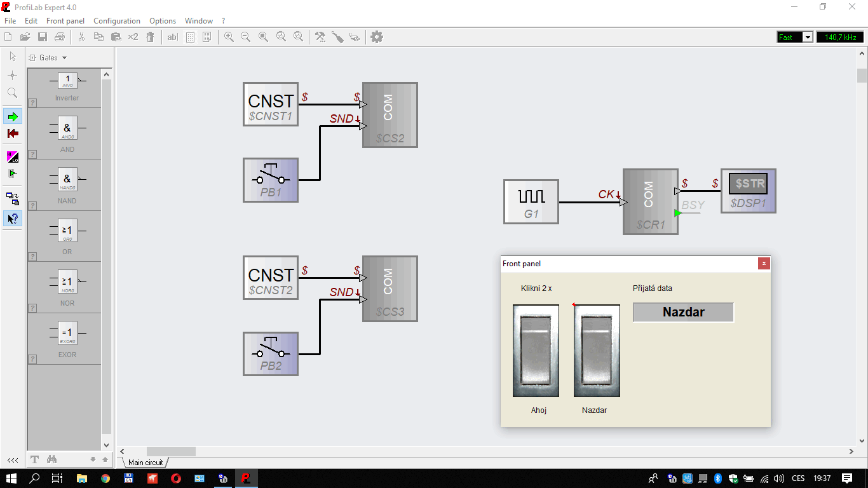Toggle the Ahoj rocker switch
This screenshot has width=868, height=488.
pyautogui.click(x=536, y=351)
